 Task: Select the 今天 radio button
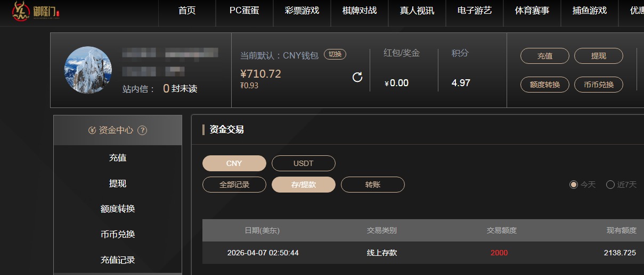point(574,185)
